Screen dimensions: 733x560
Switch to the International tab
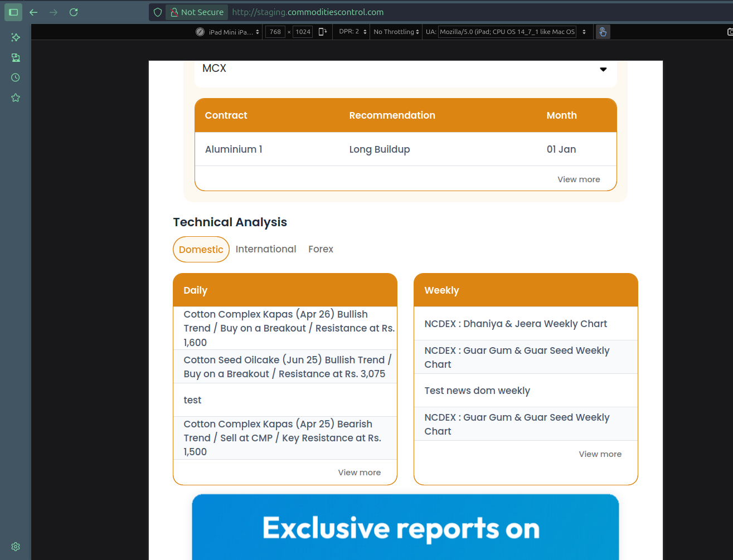[266, 249]
